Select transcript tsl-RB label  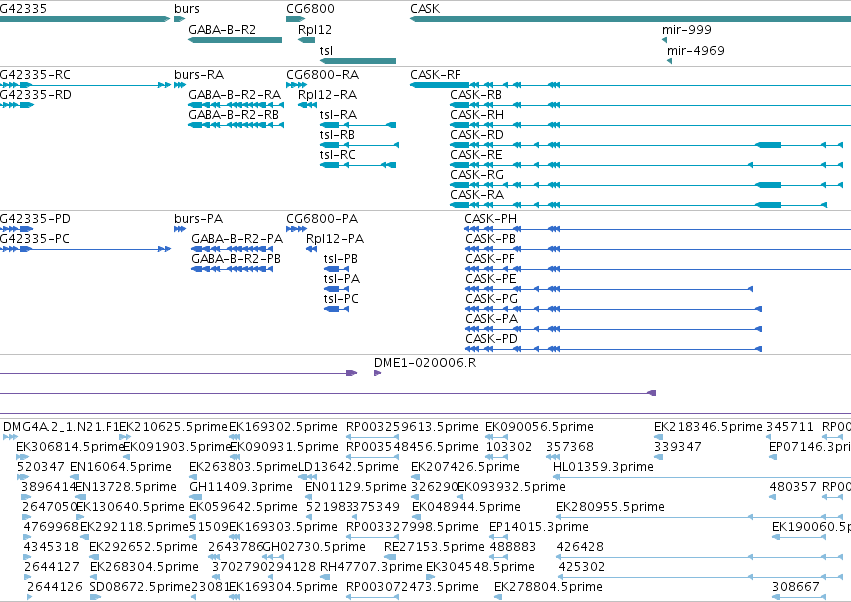[x=337, y=135]
